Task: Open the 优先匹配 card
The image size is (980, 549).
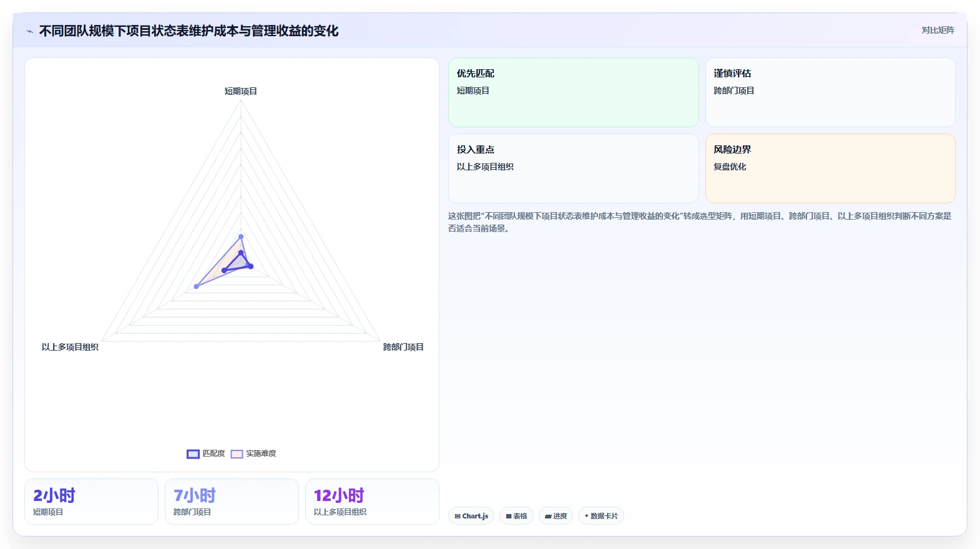Action: [x=573, y=92]
